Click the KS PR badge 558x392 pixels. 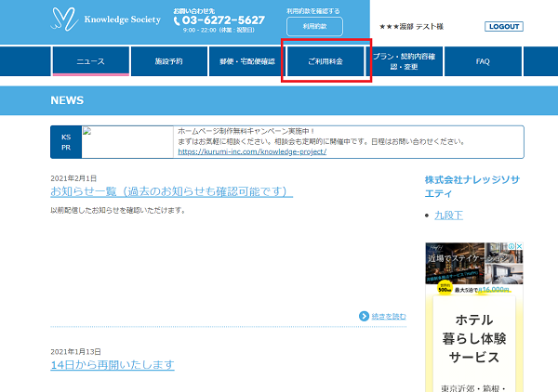[x=65, y=142]
